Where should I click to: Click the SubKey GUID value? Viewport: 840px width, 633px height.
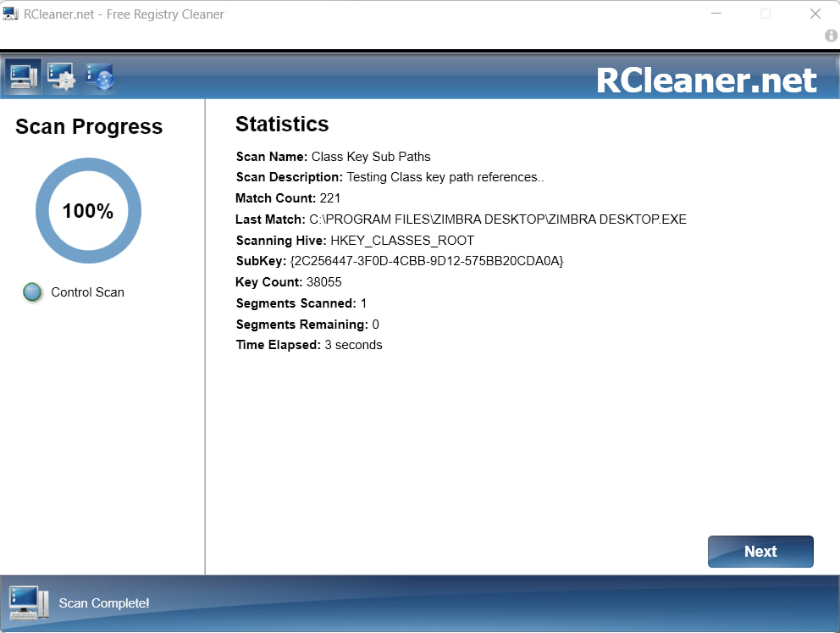(427, 261)
